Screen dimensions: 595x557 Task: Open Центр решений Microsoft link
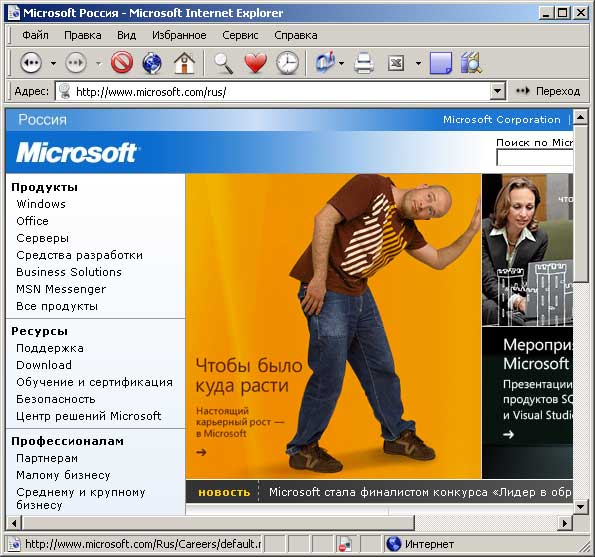coord(89,416)
